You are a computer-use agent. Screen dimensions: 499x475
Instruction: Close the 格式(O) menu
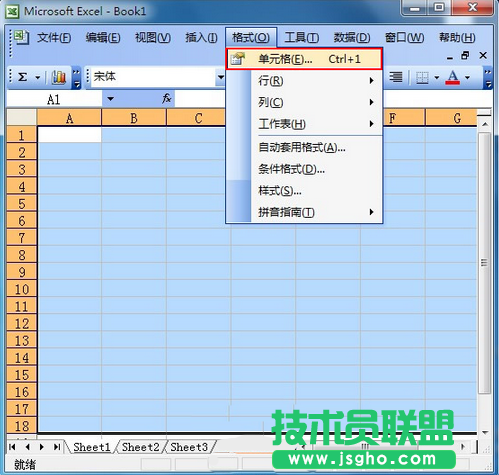coord(251,38)
